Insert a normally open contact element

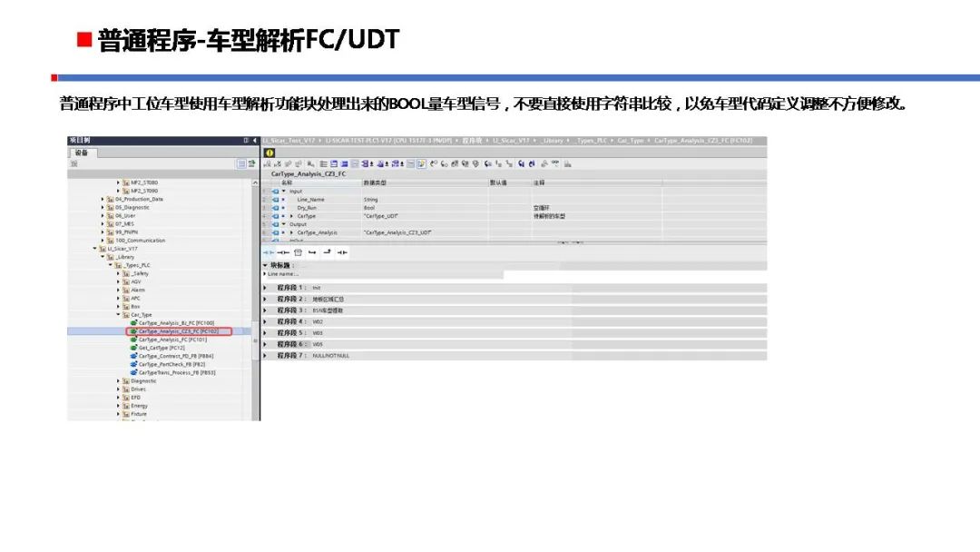click(x=268, y=253)
